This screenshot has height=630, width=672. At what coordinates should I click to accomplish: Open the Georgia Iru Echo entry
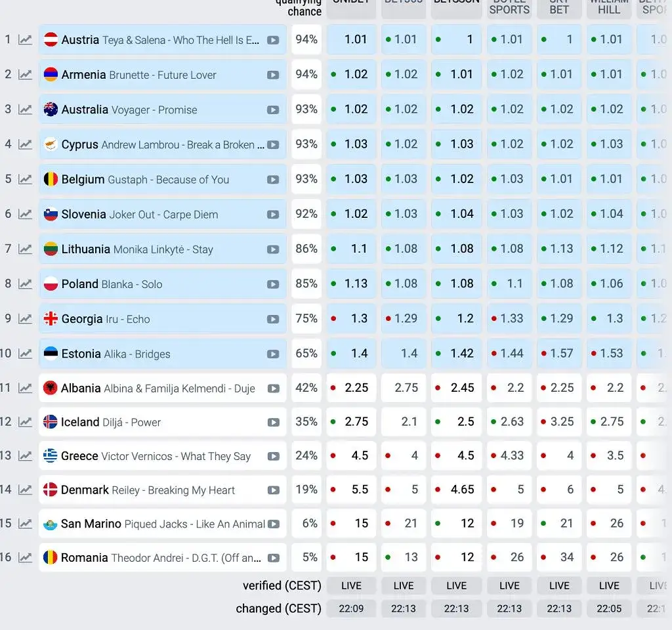point(163,318)
